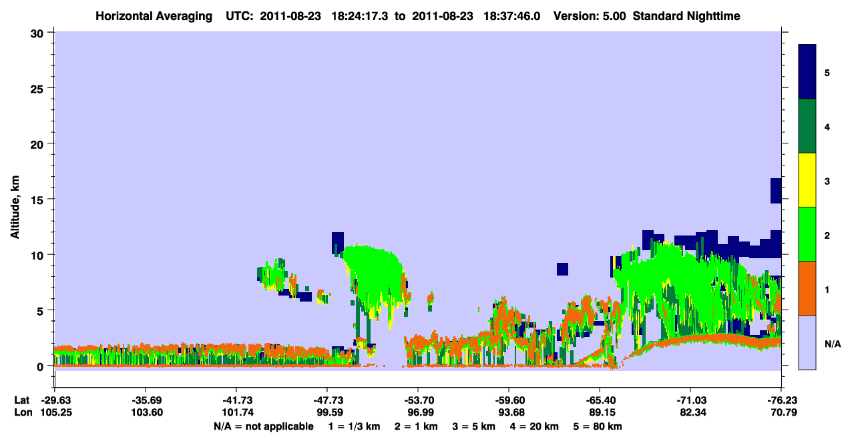This screenshot has width=868, height=445.
Task: Click the 'Lat' row label
Action: [x=21, y=400]
